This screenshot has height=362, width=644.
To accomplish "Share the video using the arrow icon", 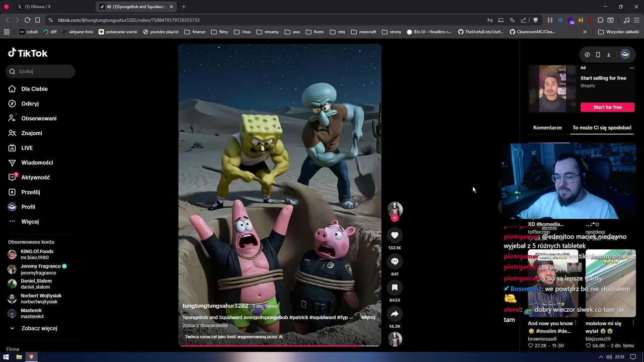I will (x=394, y=314).
